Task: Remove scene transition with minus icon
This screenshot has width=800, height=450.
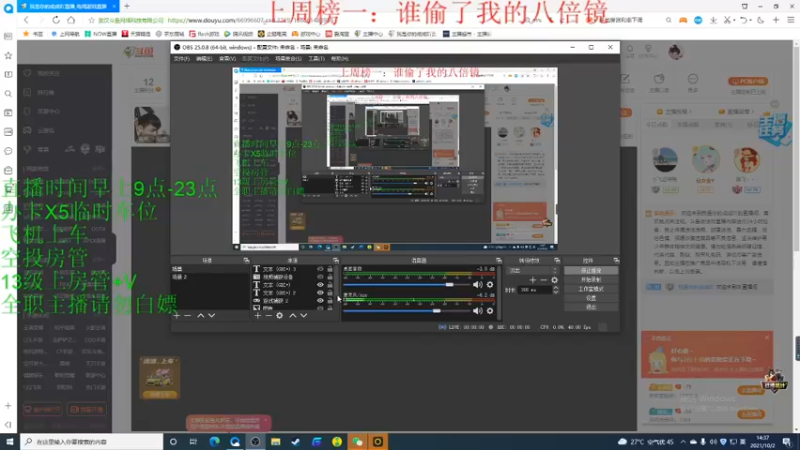Action: point(543,280)
